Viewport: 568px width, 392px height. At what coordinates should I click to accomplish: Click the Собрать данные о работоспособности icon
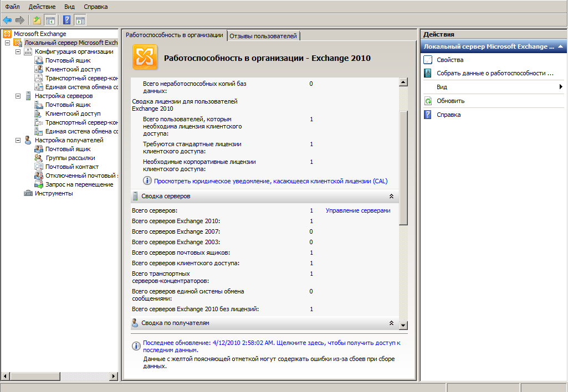pos(428,73)
